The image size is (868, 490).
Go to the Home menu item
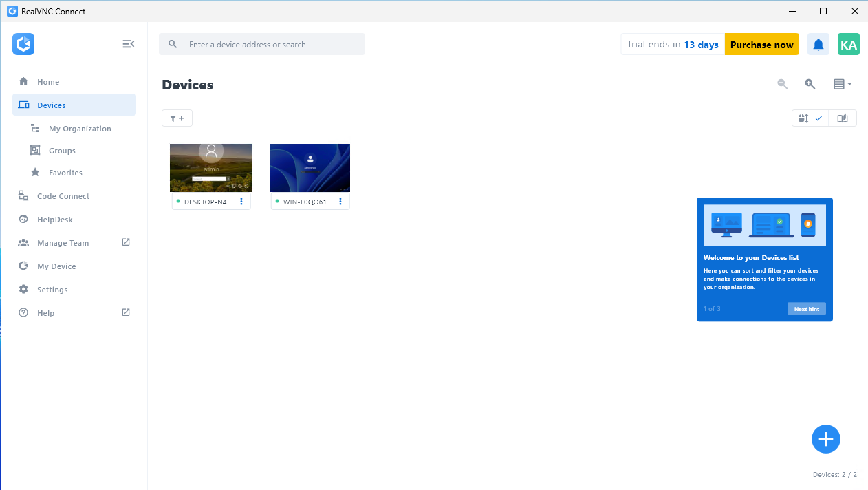point(48,81)
